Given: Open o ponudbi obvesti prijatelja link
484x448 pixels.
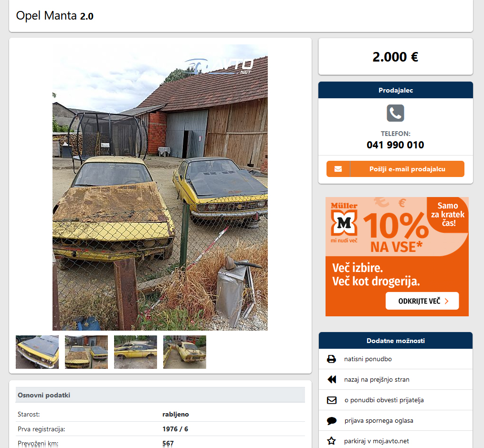Looking at the screenshot, I should point(384,400).
